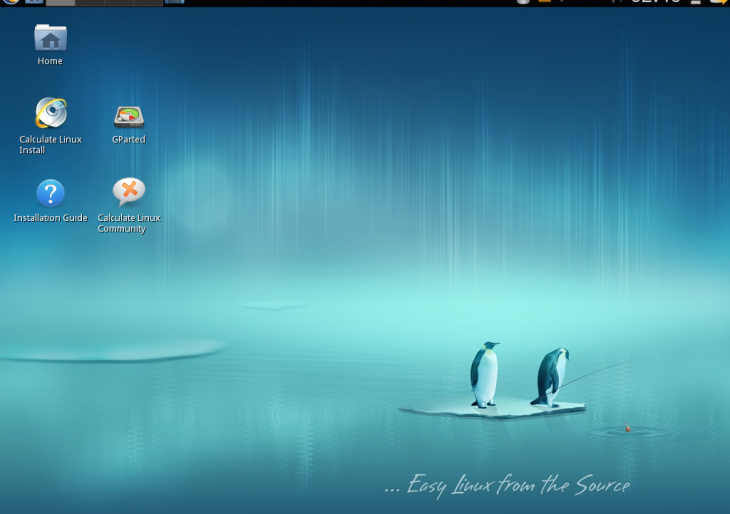Click the "Calculate Linux Community" label
The image size is (730, 514).
129,223
